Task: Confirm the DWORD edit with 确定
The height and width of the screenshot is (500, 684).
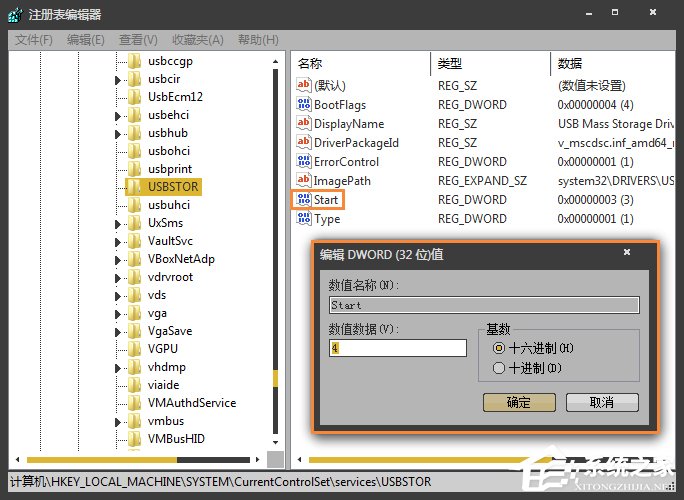Action: click(519, 402)
